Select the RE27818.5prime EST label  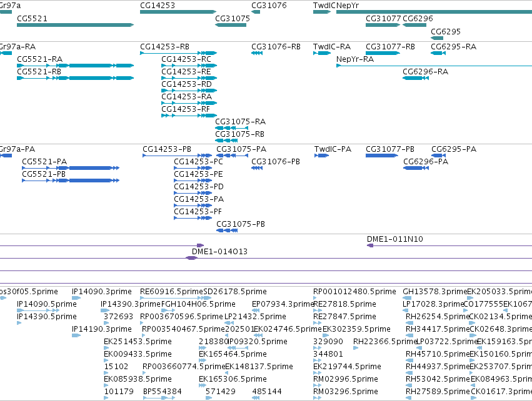[x=344, y=304]
